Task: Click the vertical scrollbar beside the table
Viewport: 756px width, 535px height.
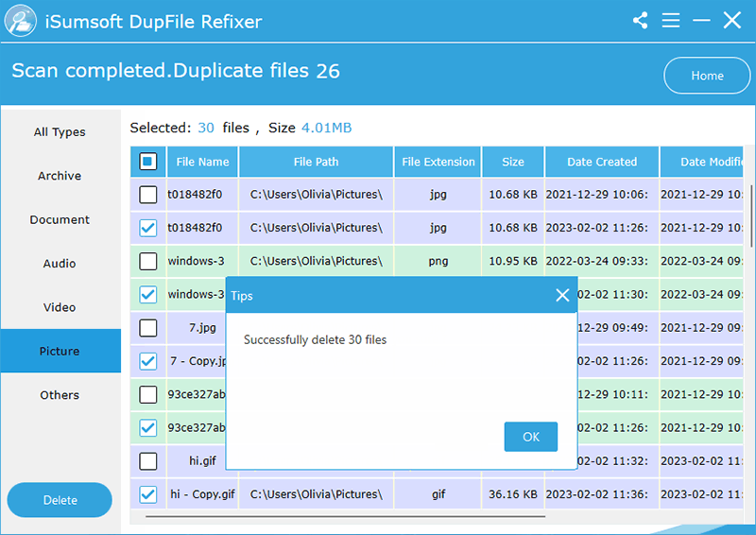Action: [751, 216]
